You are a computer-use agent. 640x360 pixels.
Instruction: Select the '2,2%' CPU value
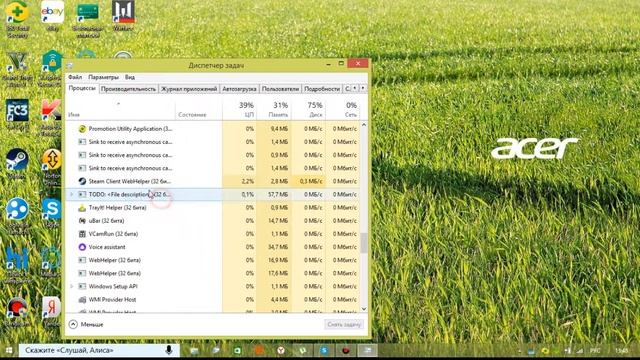pos(247,181)
